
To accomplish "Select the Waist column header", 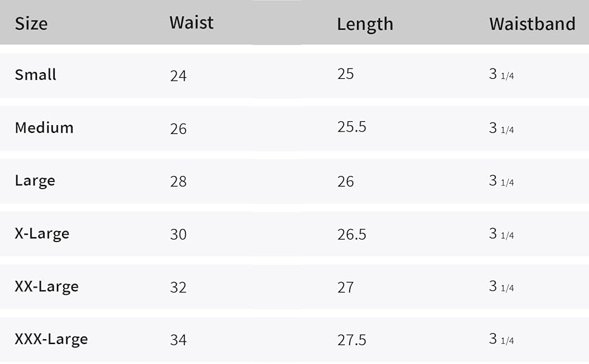I will click(x=191, y=22).
